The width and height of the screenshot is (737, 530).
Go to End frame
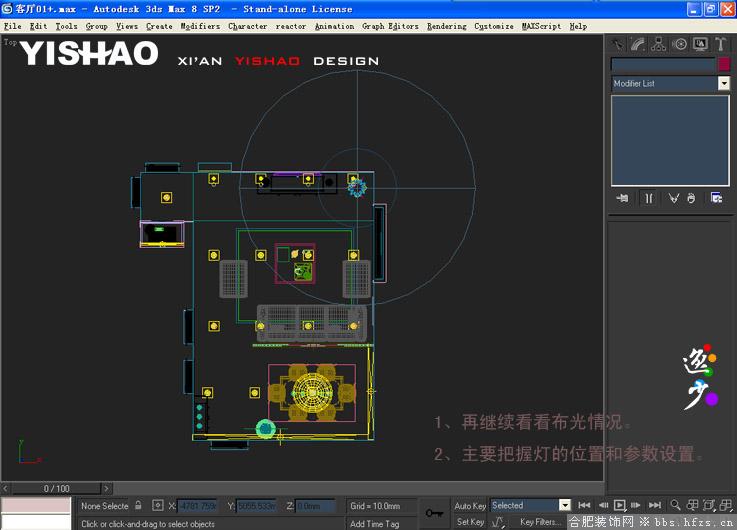pos(655,505)
